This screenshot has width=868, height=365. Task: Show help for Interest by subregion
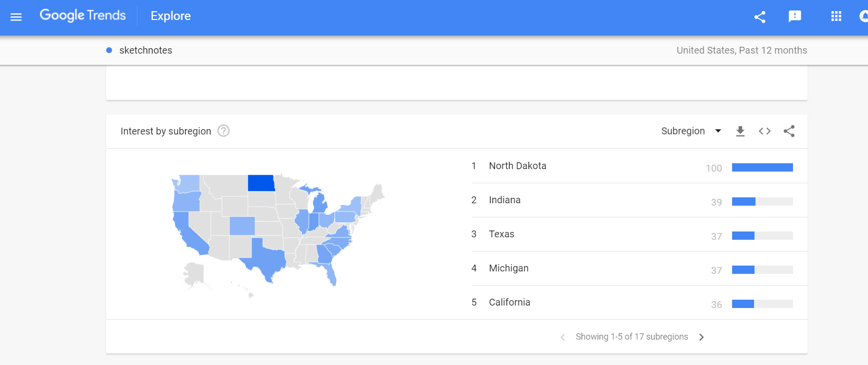pyautogui.click(x=224, y=131)
